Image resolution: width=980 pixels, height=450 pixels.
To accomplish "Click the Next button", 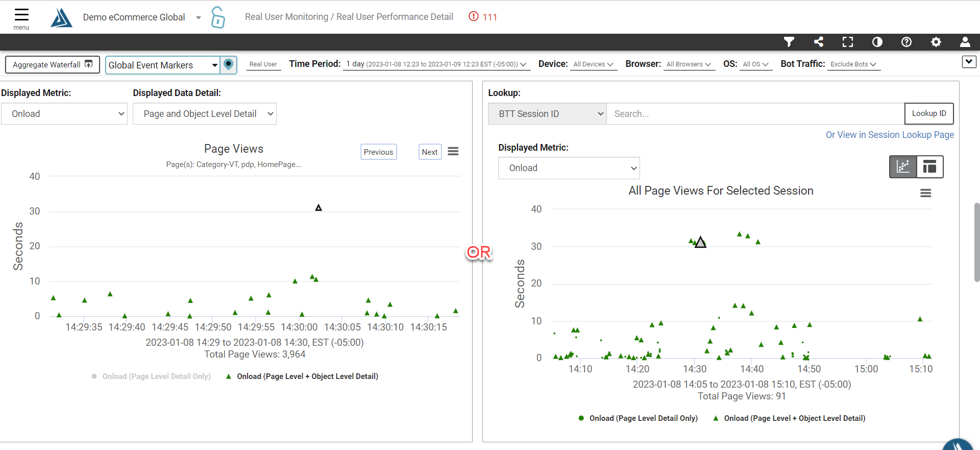I will click(x=430, y=152).
